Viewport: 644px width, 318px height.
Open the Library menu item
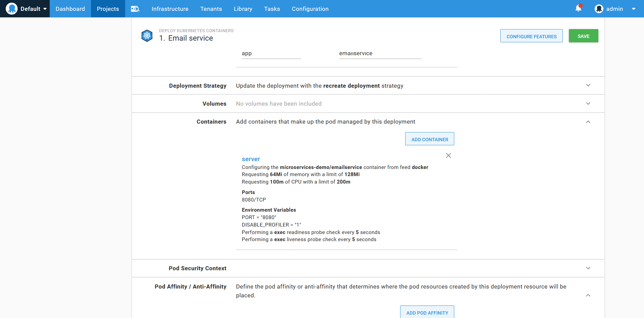[243, 8]
